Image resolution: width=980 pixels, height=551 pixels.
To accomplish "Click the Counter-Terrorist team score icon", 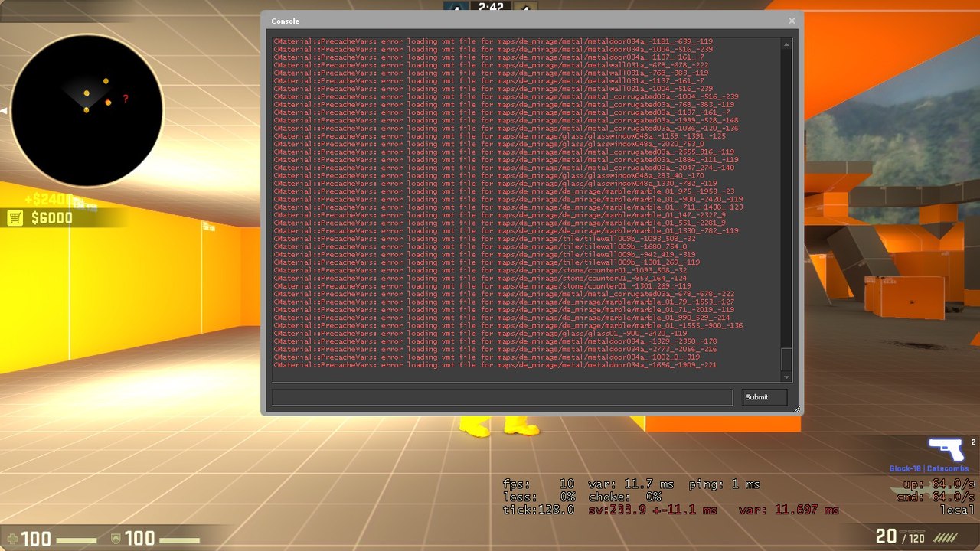I will coord(456,8).
